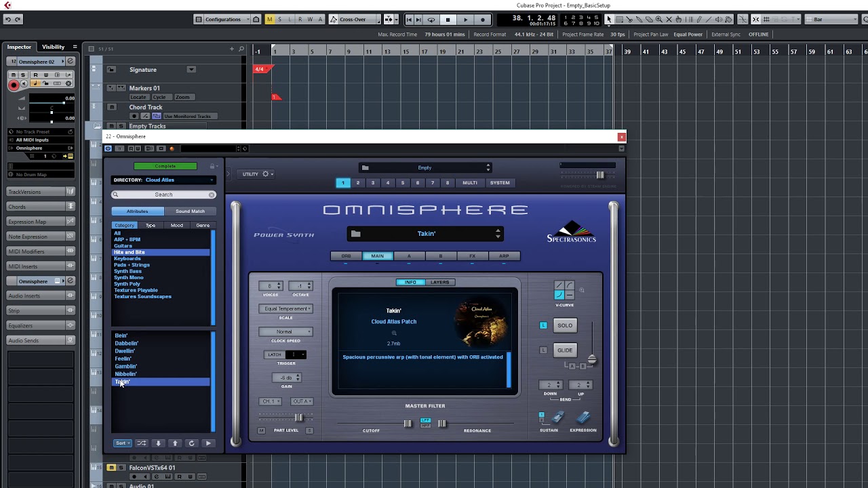The height and width of the screenshot is (488, 868).
Task: Toggle the Solo button in Omnisphere
Action: [x=565, y=325]
